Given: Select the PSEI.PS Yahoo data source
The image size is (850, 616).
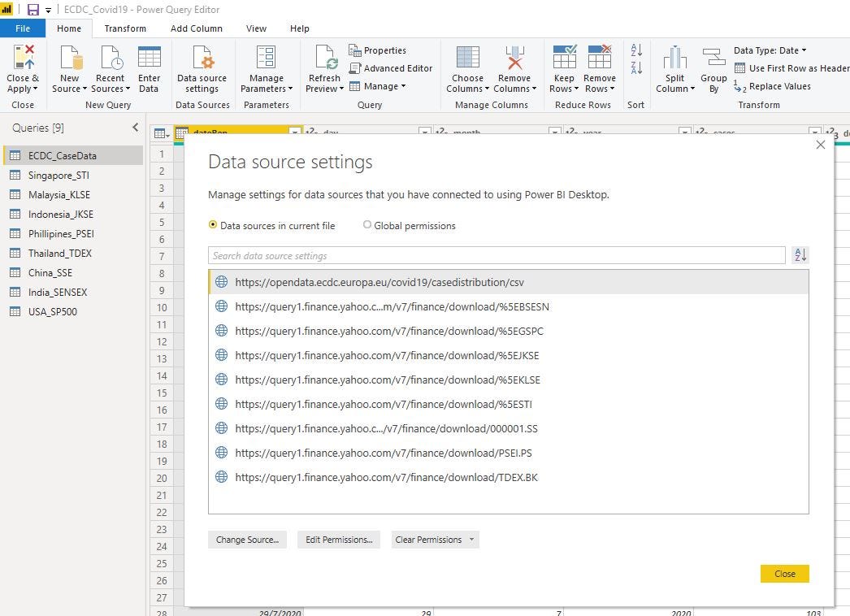Looking at the screenshot, I should 509,453.
